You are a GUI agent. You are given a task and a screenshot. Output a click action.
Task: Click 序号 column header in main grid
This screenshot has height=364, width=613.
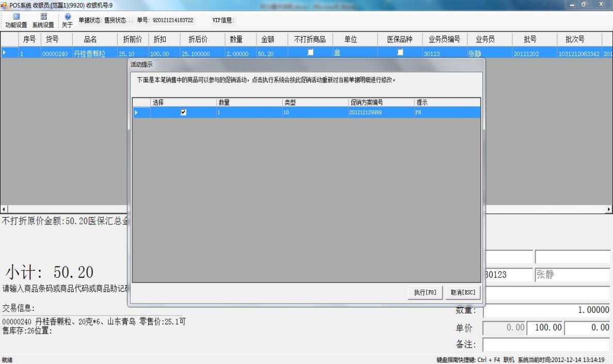(x=30, y=40)
